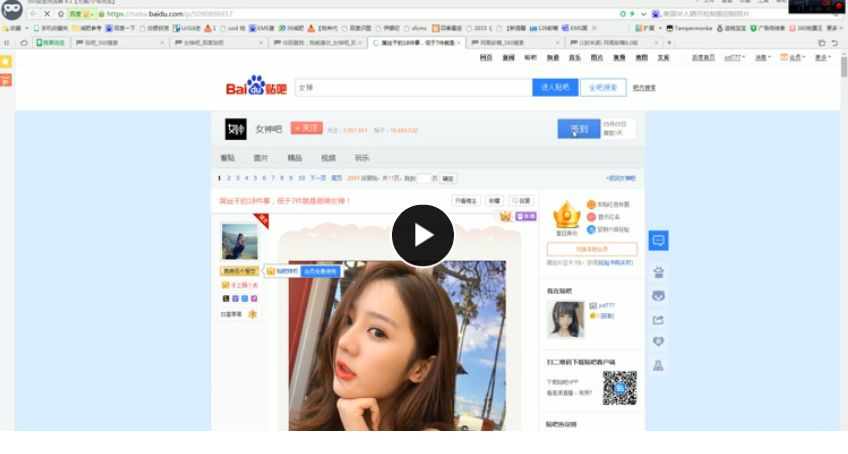Image resolution: width=848 pixels, height=454 pixels.
Task: Click the yellow star sidebar icon
Action: pyautogui.click(x=6, y=61)
